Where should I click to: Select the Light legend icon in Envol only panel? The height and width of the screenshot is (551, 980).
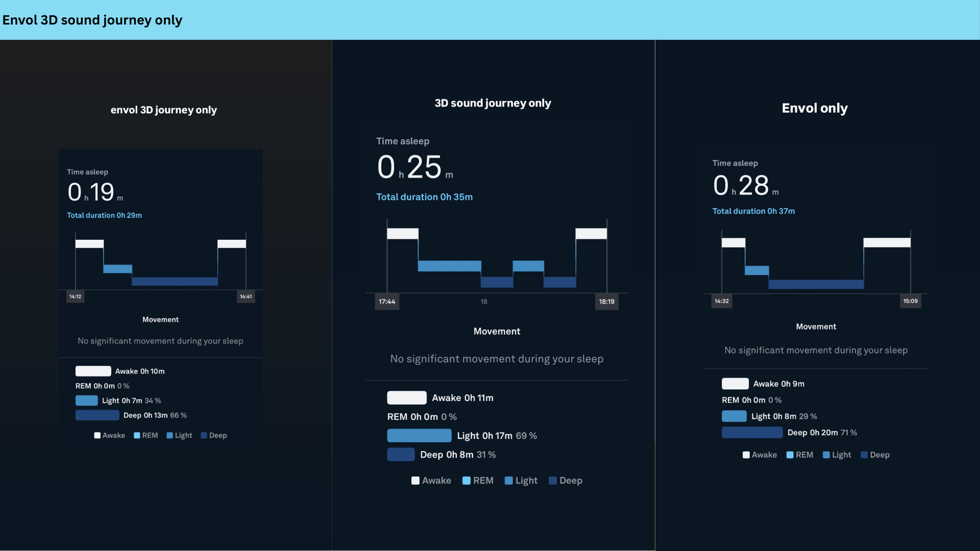coord(826,455)
